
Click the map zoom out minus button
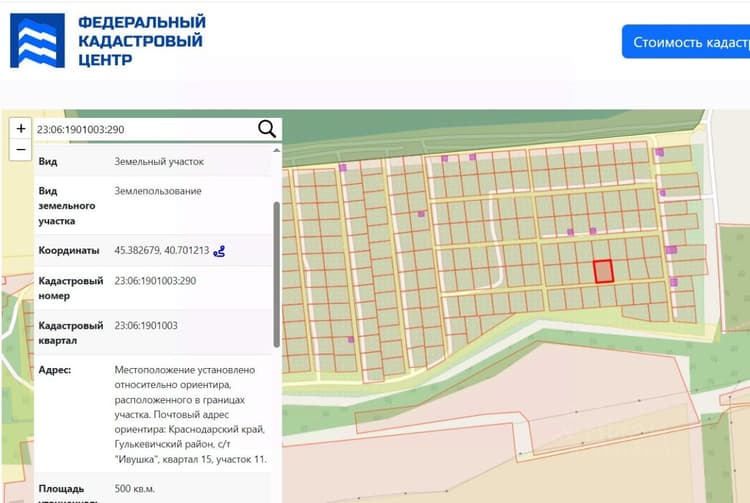click(x=21, y=150)
